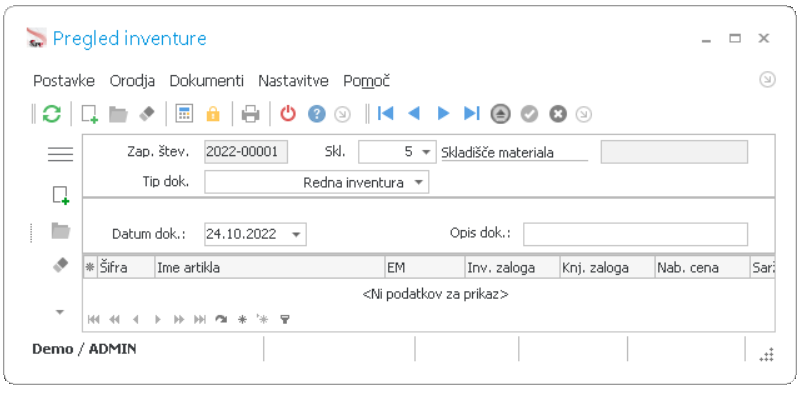The image size is (804, 395).
Task: Sort by Ime artikla column header
Action: pyautogui.click(x=270, y=267)
